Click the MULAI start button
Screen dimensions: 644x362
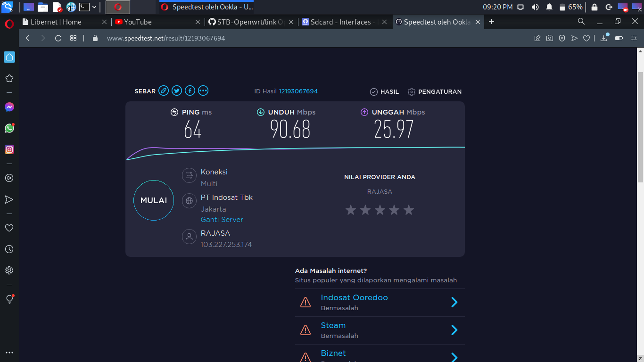pos(154,200)
